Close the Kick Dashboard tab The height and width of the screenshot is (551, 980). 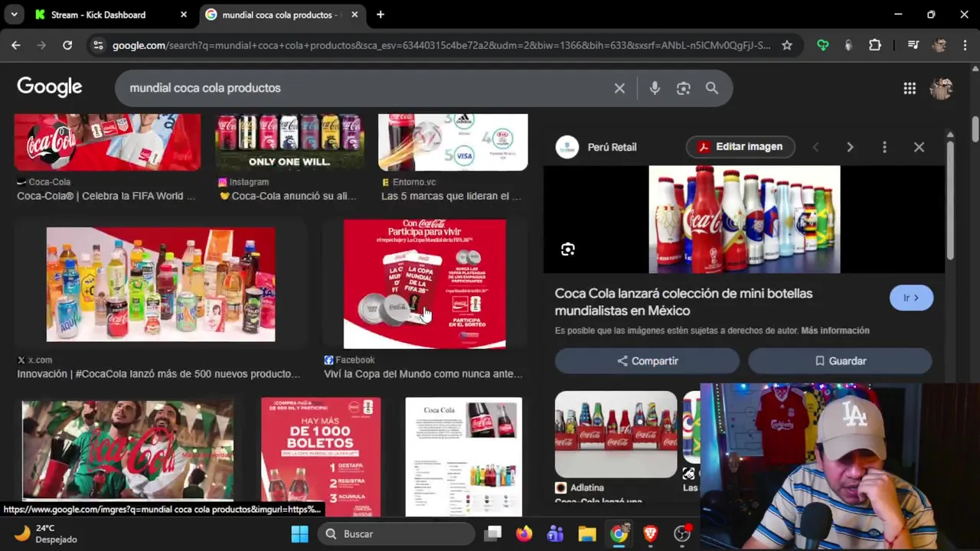(x=184, y=15)
